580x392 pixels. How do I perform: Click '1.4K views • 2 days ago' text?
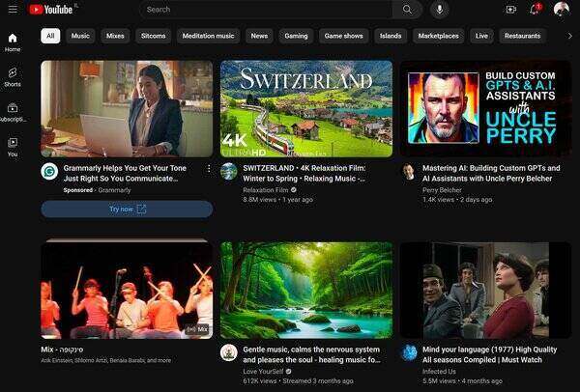pos(457,200)
